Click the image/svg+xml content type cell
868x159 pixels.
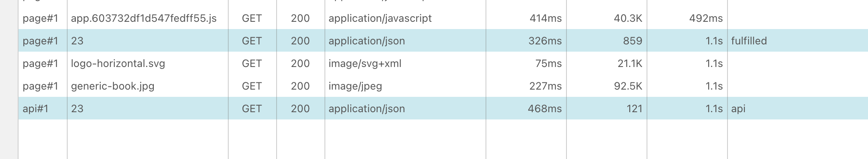coord(365,63)
